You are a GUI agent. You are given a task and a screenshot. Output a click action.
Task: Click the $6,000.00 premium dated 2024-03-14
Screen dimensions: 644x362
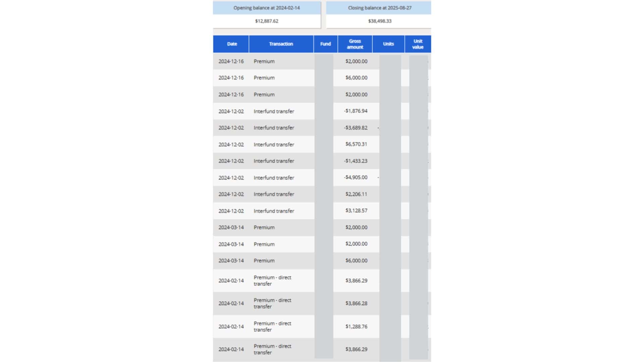click(356, 260)
